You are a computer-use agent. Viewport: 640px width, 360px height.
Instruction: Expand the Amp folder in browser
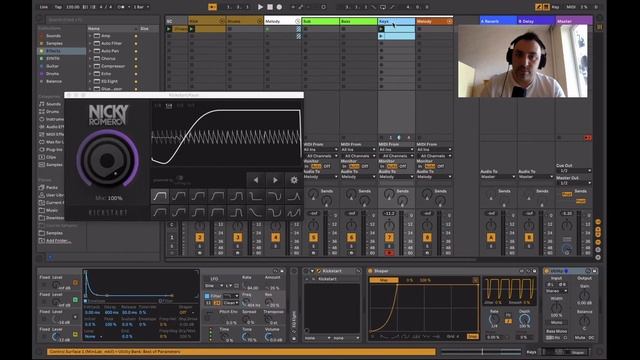tap(90, 36)
